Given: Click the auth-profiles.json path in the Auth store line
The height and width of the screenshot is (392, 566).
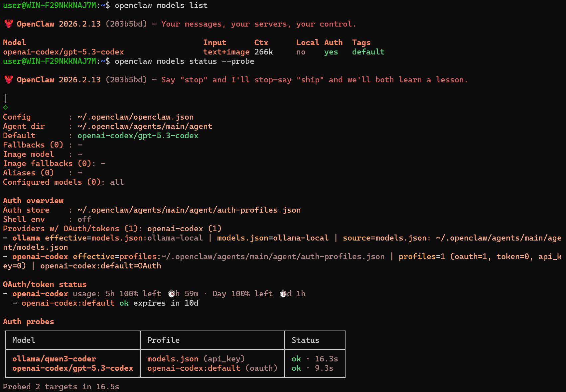Looking at the screenshot, I should pyautogui.click(x=189, y=210).
